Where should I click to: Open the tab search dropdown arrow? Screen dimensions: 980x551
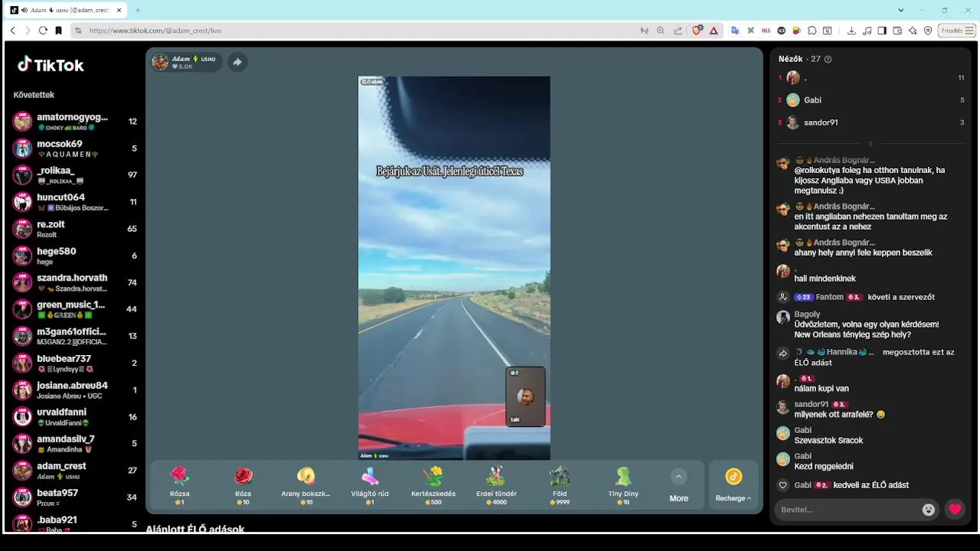pos(901,10)
